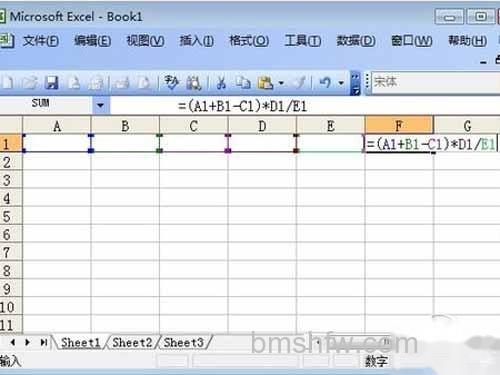
Task: Select row 6 header
Action: point(11,234)
